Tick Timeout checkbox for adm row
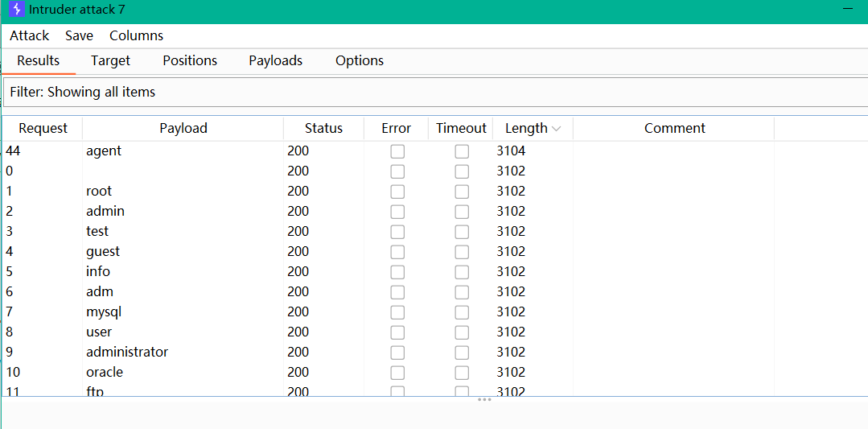This screenshot has width=868, height=429. (x=462, y=291)
